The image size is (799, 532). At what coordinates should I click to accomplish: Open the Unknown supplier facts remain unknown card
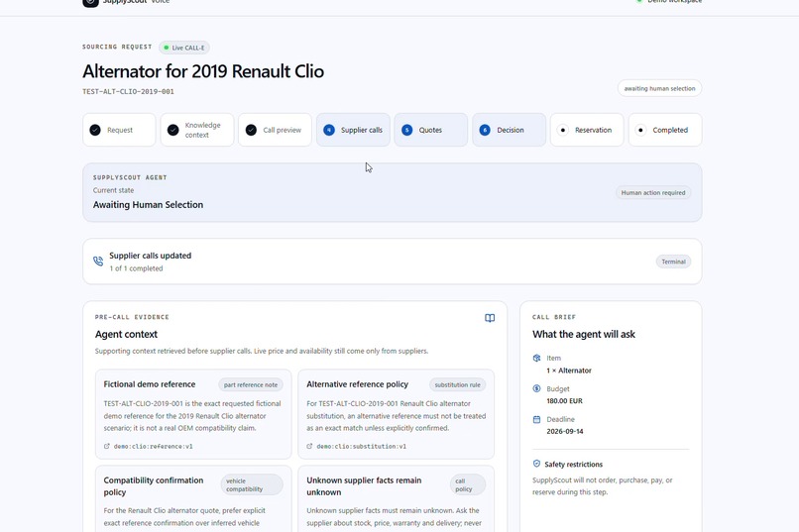pyautogui.click(x=396, y=498)
